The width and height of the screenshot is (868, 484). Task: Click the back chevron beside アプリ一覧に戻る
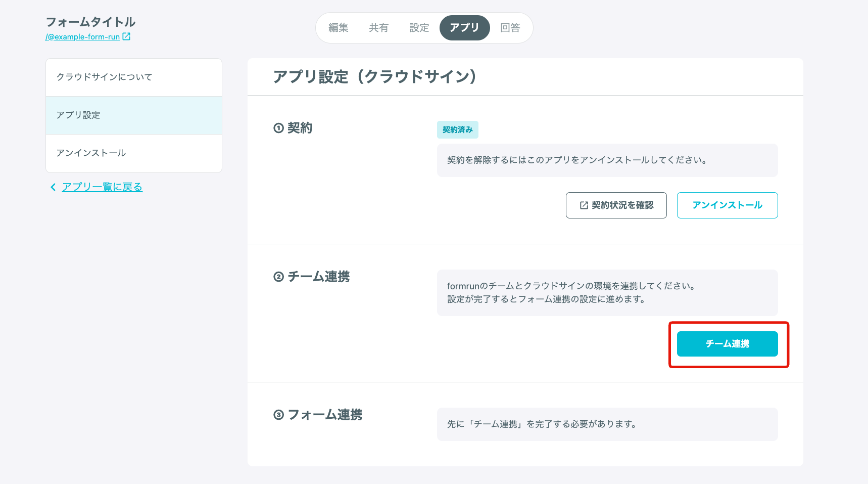click(53, 187)
